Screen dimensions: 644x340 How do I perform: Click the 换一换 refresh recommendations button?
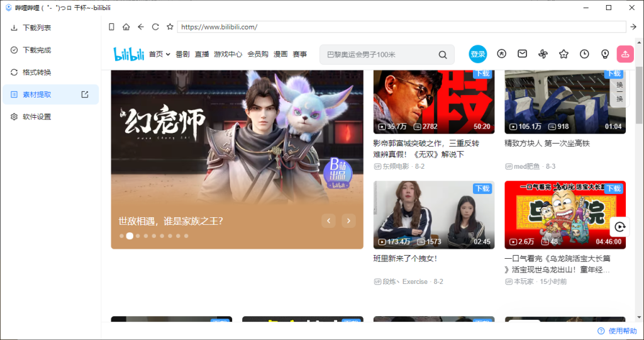[x=619, y=89]
